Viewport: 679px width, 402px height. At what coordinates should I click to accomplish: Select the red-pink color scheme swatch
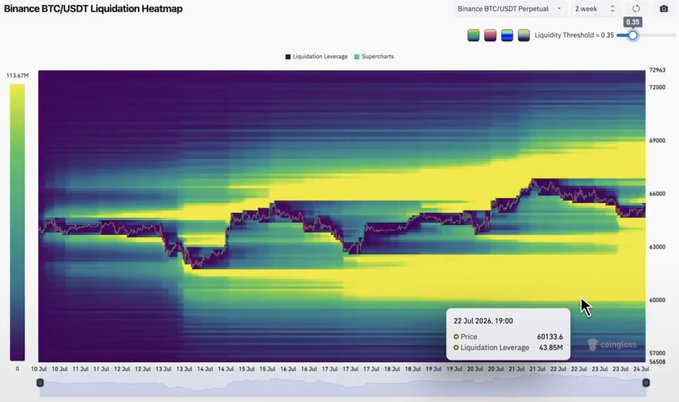click(490, 35)
